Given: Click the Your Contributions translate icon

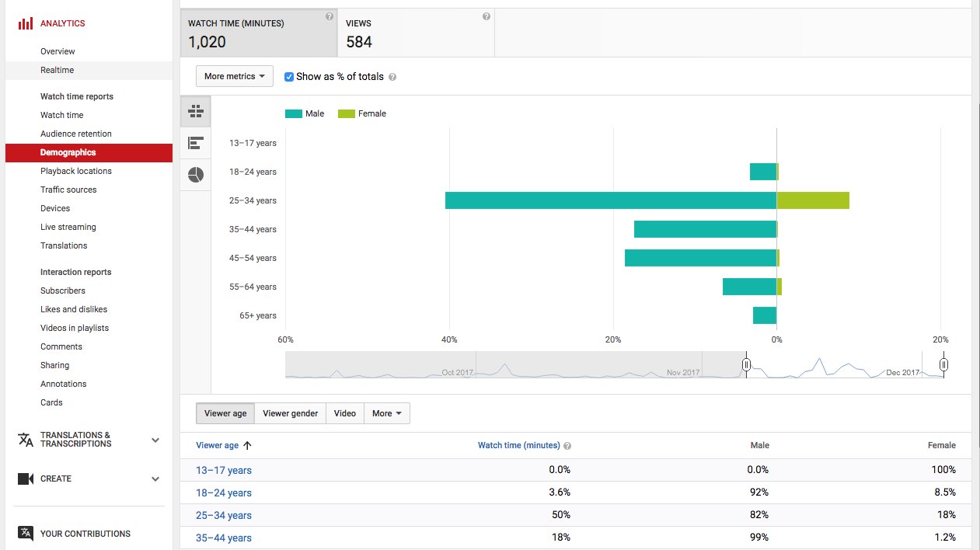Looking at the screenshot, I should tap(26, 533).
